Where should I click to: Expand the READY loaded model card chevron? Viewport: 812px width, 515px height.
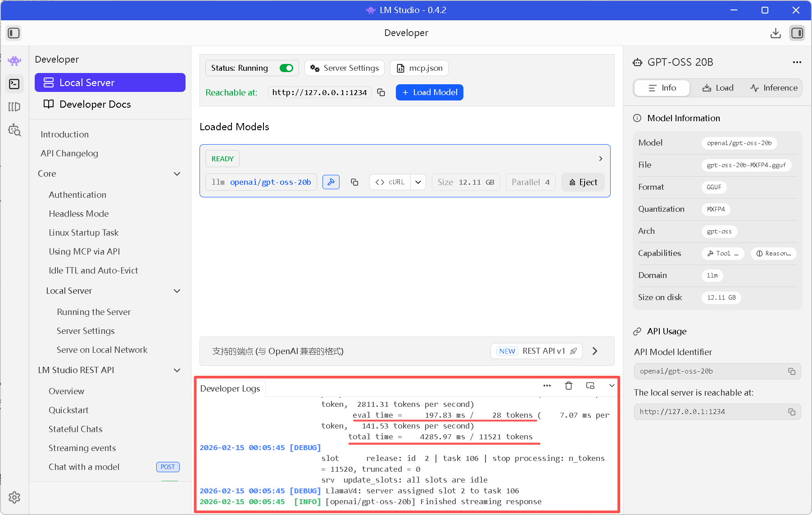[x=601, y=159]
